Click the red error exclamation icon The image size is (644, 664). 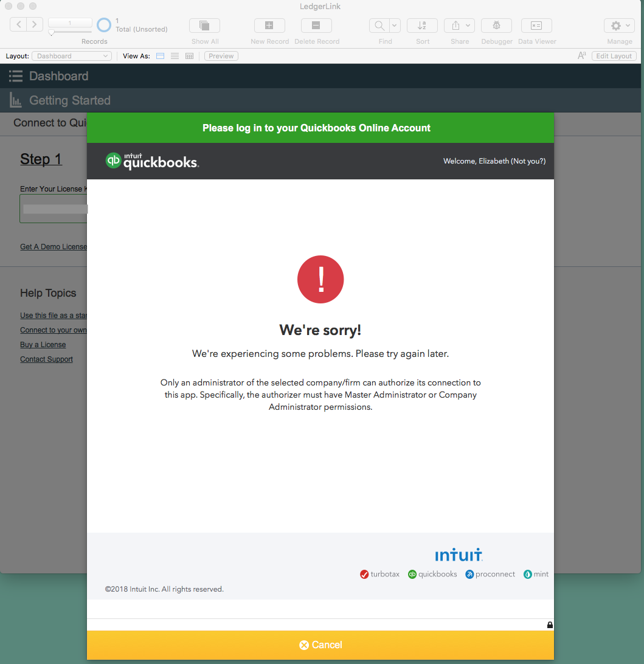(320, 279)
